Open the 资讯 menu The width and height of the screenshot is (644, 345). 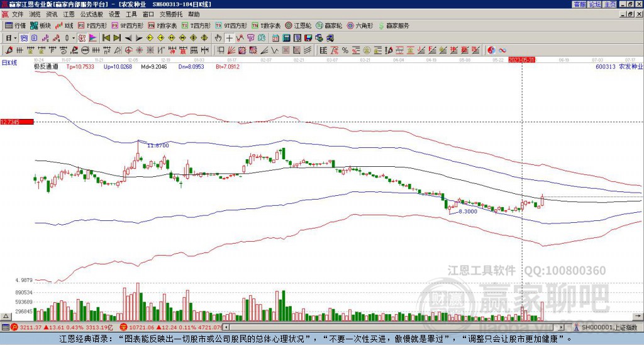point(52,14)
